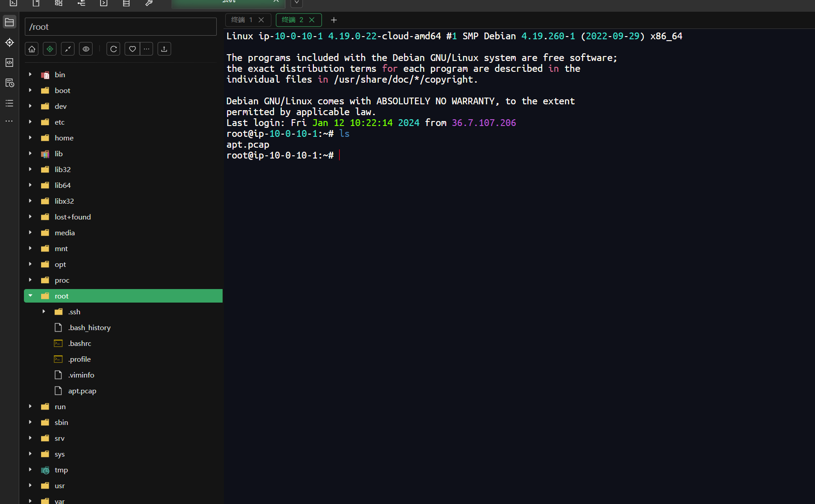The image size is (815, 504).
Task: Select the boot folder row
Action: pyautogui.click(x=123, y=90)
